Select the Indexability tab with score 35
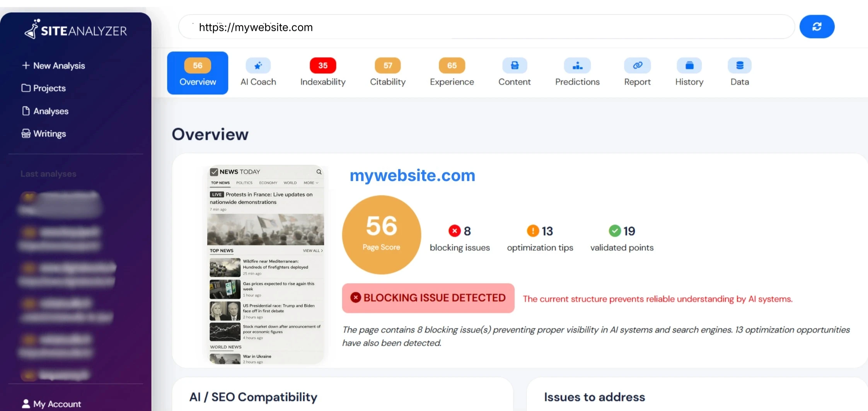 click(x=323, y=73)
